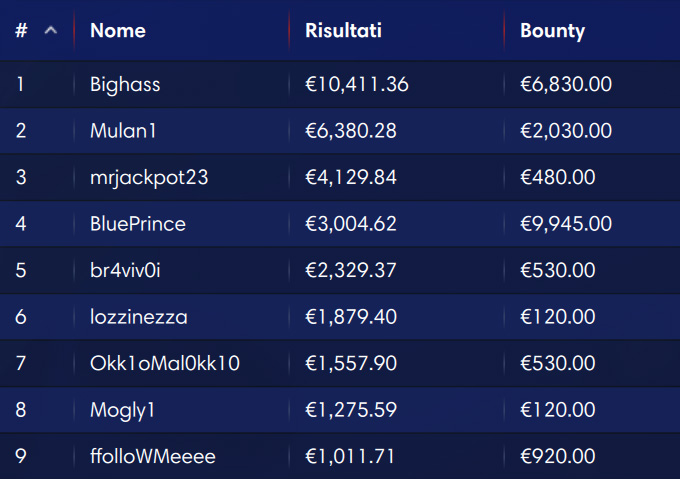Select Mogly1 player name
Screen dimensions: 680x479
tap(122, 410)
